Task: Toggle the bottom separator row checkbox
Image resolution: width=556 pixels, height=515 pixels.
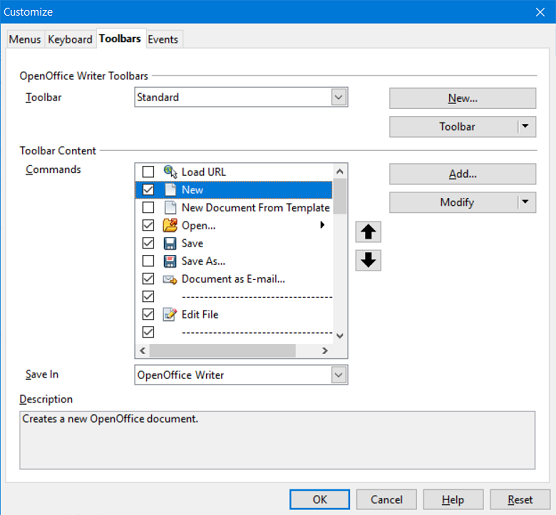Action: click(148, 332)
